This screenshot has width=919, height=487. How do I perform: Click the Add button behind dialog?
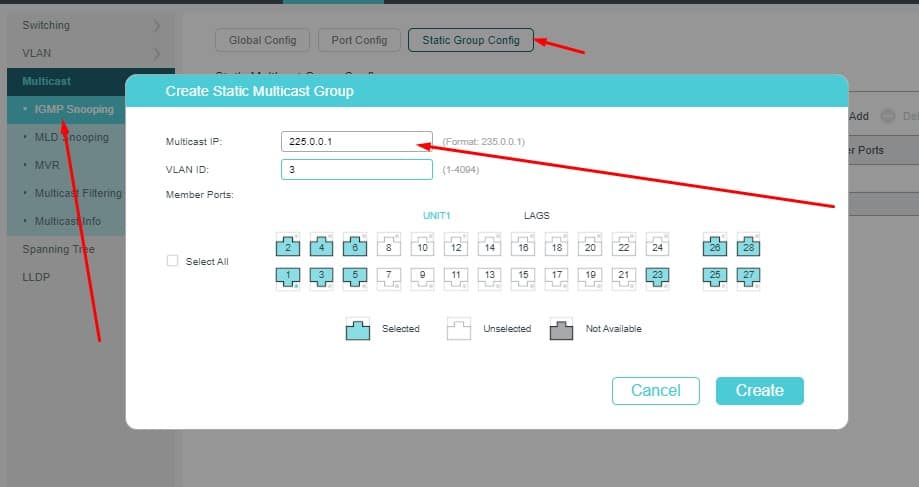click(x=859, y=116)
